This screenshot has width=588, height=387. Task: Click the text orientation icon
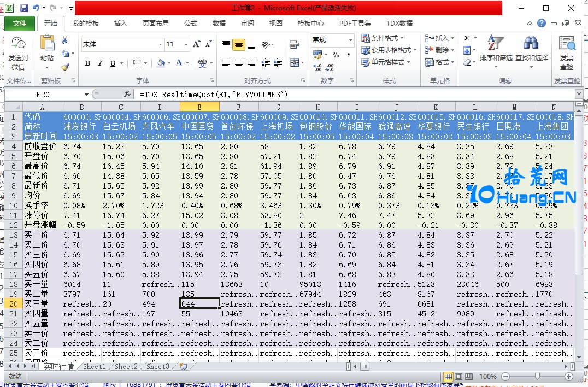(266, 44)
